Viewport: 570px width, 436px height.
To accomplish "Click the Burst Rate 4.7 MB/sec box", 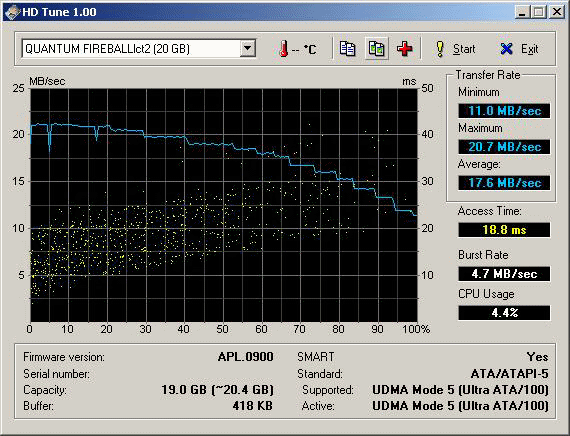I will click(504, 273).
